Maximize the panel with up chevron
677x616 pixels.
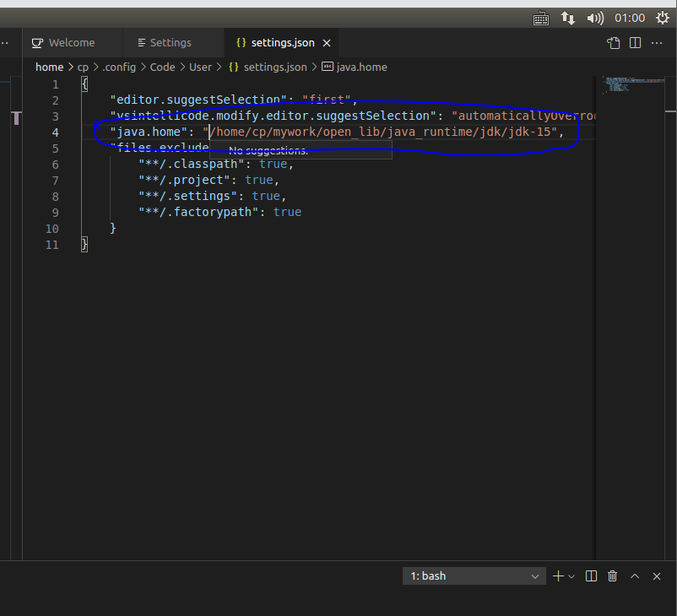[x=635, y=575]
